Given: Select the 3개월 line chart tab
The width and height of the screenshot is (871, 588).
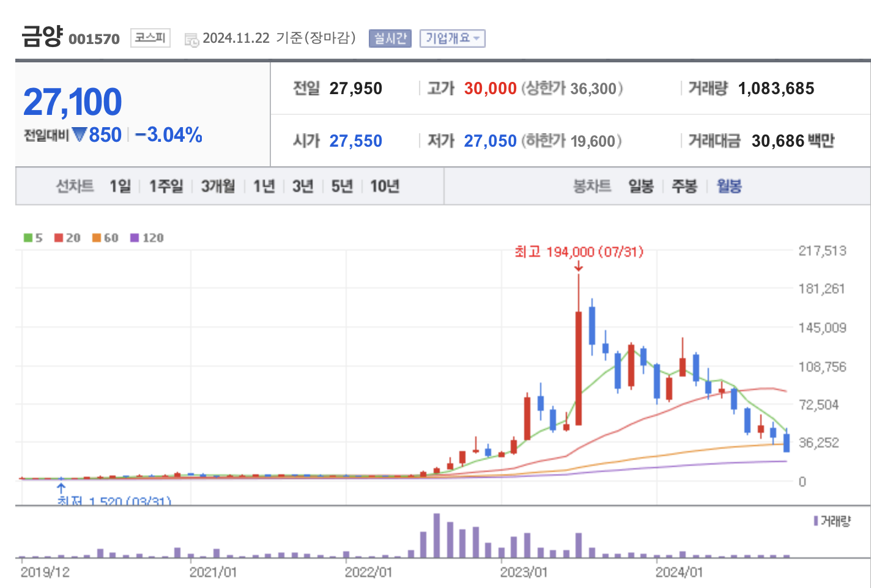Looking at the screenshot, I should click(218, 186).
